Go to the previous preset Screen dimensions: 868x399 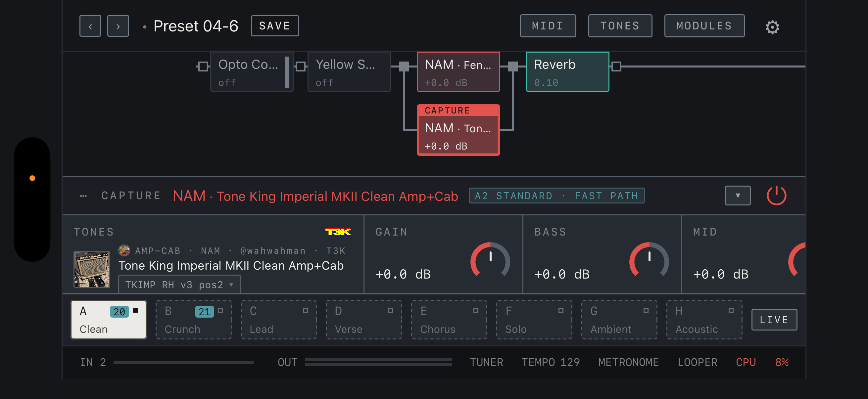[x=90, y=26]
